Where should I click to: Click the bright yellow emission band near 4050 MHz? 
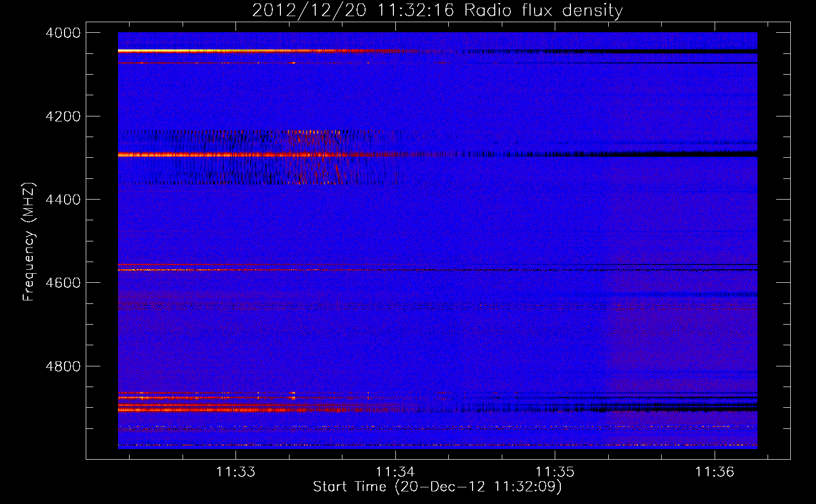pyautogui.click(x=257, y=51)
